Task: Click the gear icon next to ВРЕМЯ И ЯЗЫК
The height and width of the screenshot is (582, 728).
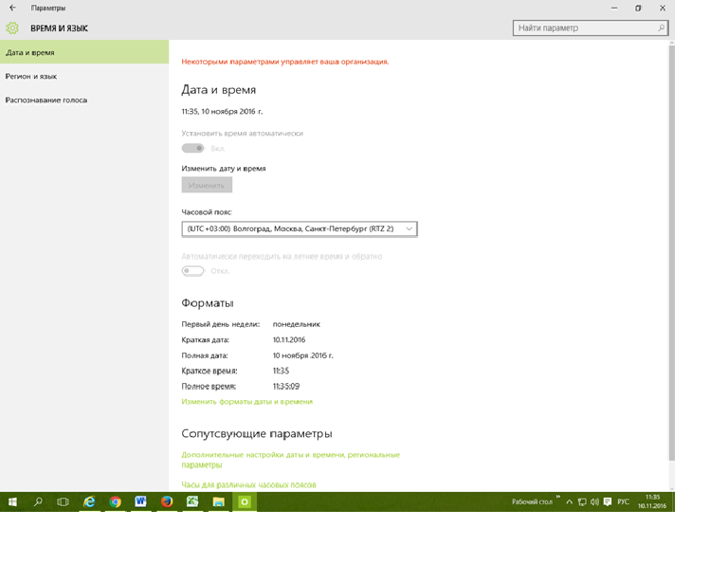Action: [x=12, y=28]
